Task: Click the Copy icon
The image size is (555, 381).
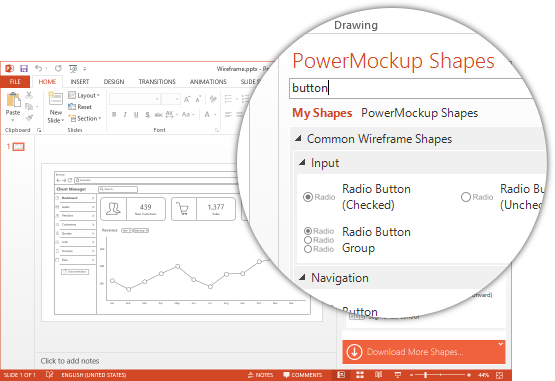Action: click(x=29, y=106)
